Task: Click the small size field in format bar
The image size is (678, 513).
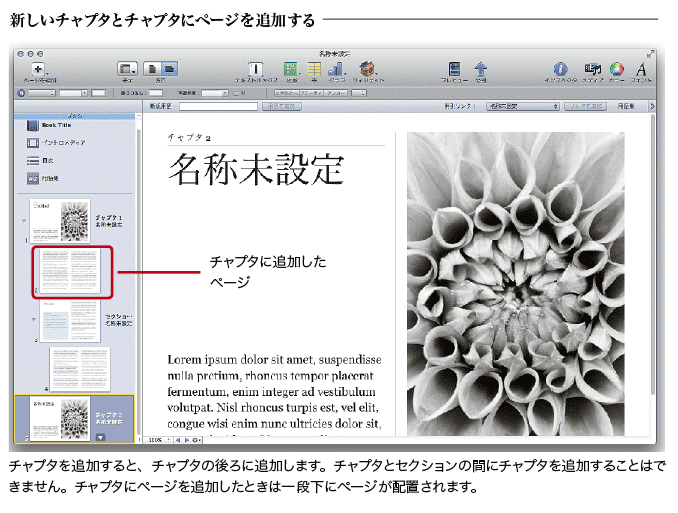Action: (99, 93)
